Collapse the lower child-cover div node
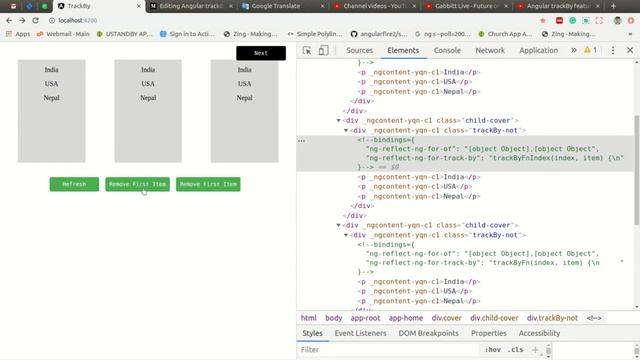 tap(338, 225)
